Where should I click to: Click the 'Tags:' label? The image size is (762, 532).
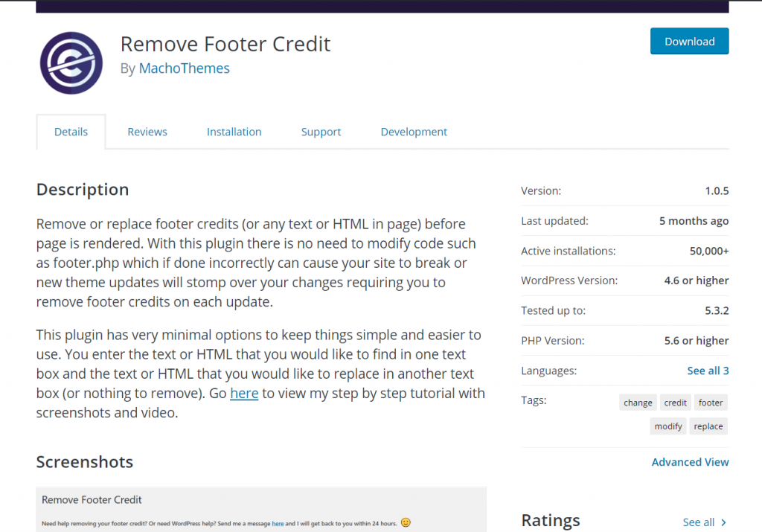coord(534,400)
